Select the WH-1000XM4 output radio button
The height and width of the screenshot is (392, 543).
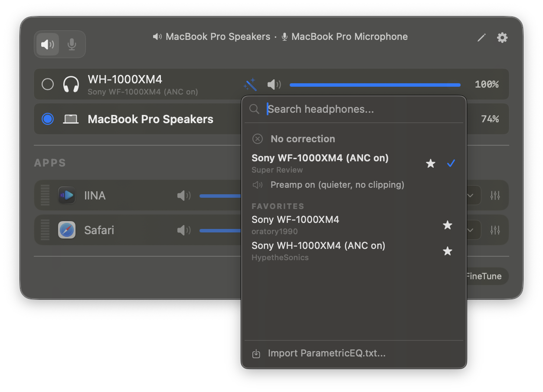pos(48,84)
